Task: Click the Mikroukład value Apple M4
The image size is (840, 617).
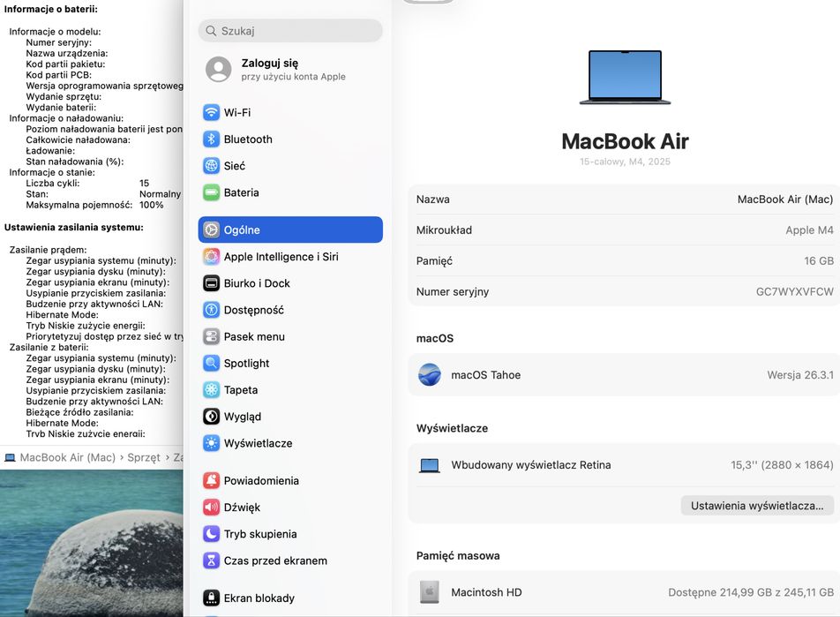Action: (809, 230)
